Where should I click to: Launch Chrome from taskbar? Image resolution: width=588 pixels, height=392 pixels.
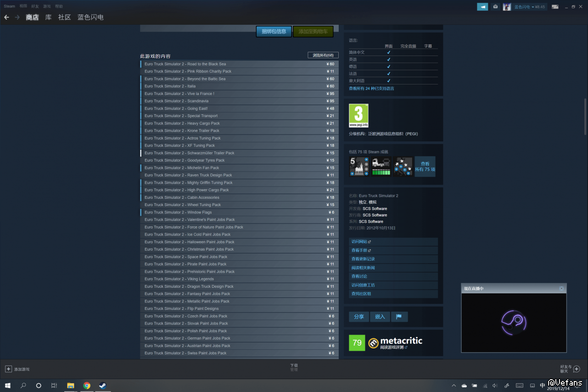click(x=87, y=386)
